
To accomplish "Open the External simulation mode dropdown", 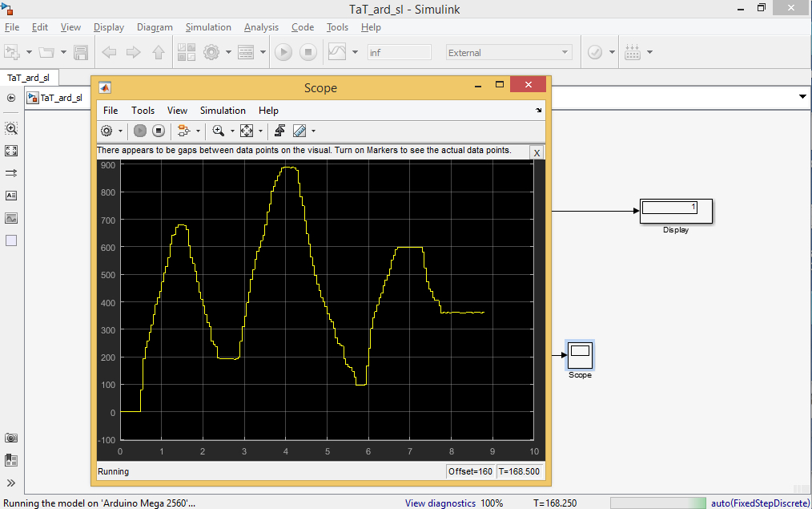I will (509, 52).
